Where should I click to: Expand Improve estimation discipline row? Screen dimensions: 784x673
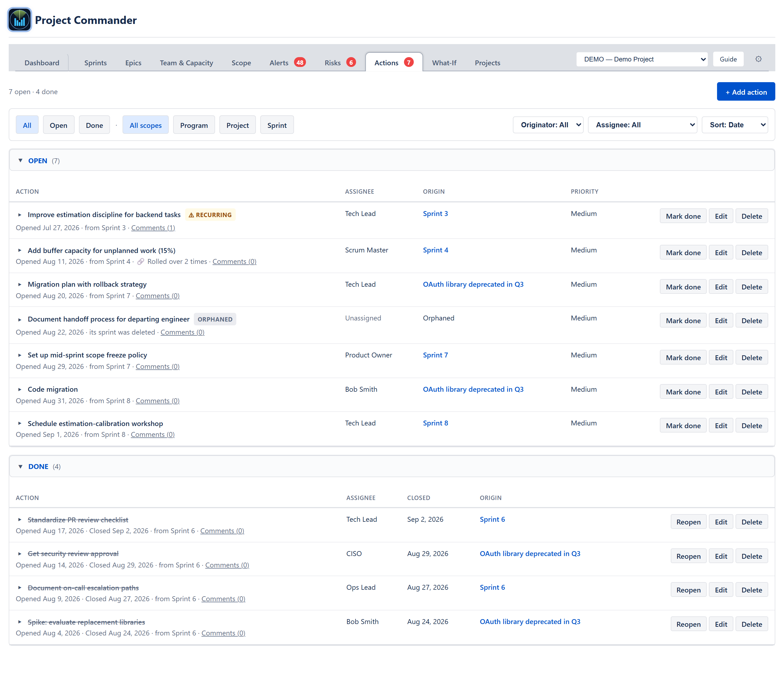20,215
